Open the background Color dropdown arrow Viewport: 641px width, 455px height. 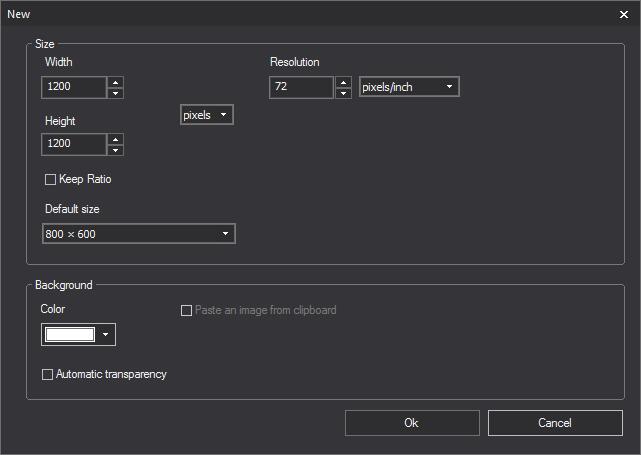105,335
